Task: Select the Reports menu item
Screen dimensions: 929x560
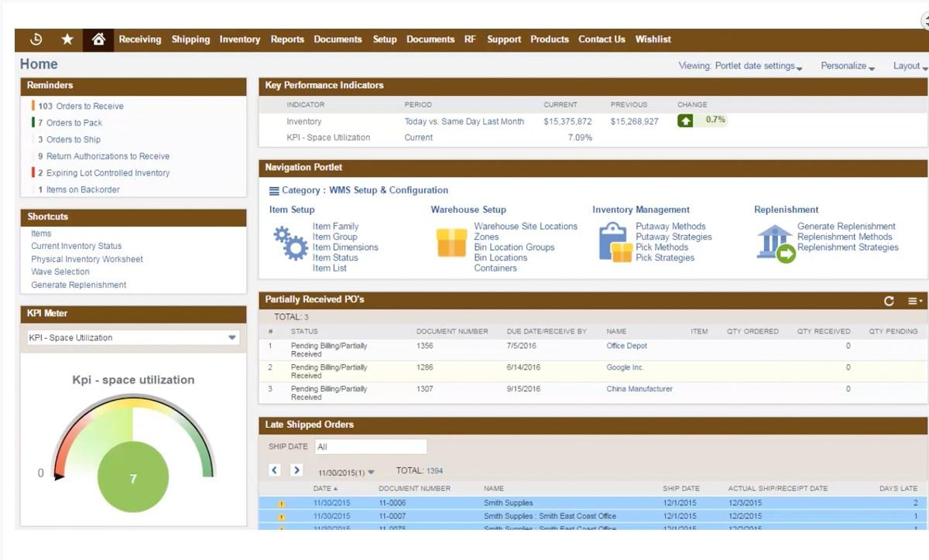Action: (x=287, y=39)
